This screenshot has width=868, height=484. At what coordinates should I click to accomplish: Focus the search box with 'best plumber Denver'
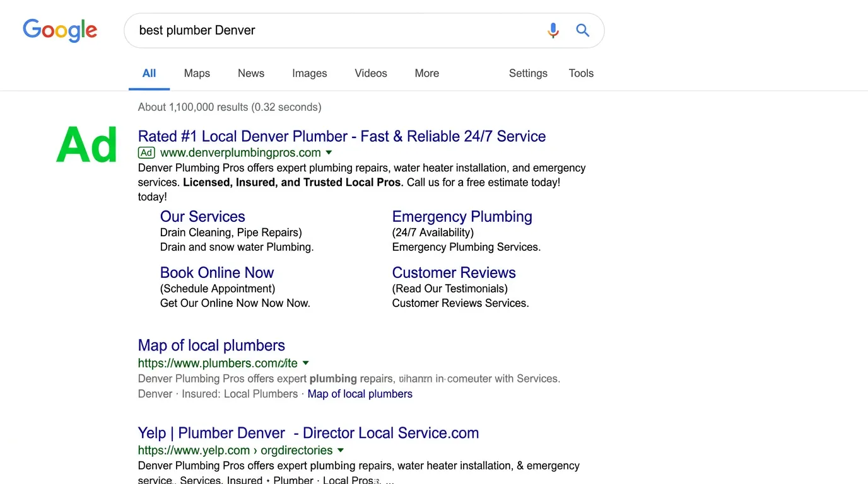[x=364, y=30]
